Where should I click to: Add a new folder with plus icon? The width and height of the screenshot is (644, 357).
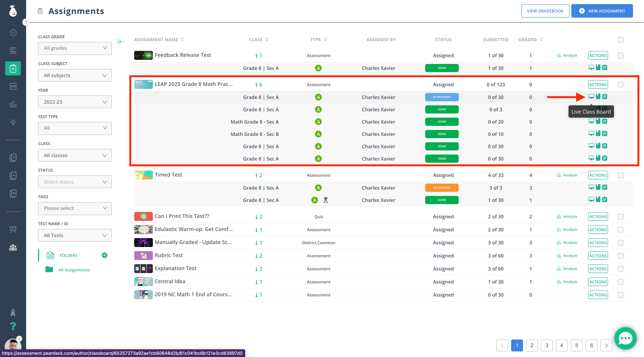click(x=105, y=255)
